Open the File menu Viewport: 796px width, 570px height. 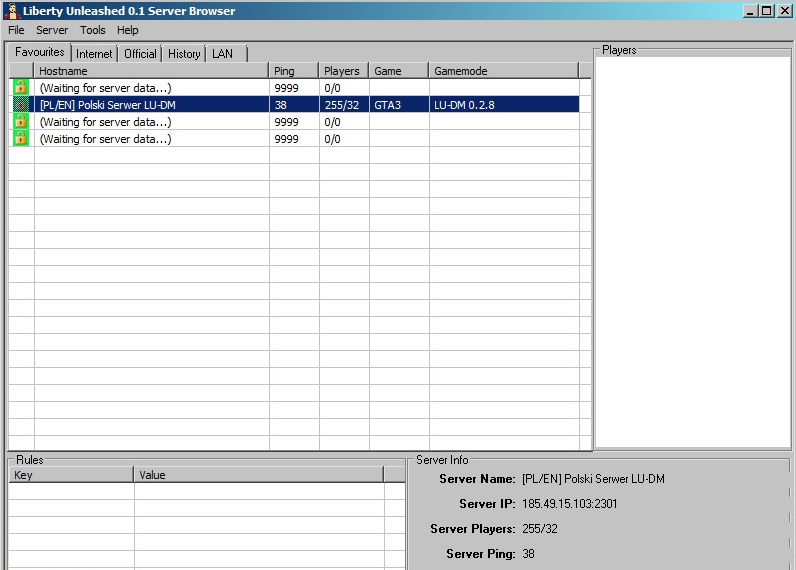tap(16, 30)
